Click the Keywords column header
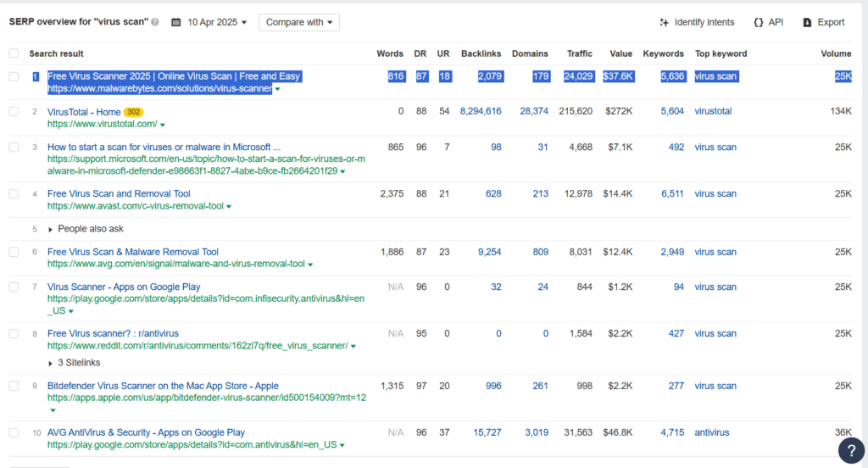Screen dimensions: 868x468 (663, 53)
